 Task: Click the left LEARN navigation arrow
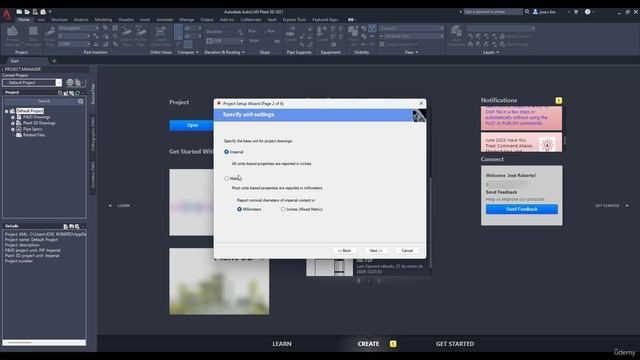pyautogui.click(x=110, y=206)
